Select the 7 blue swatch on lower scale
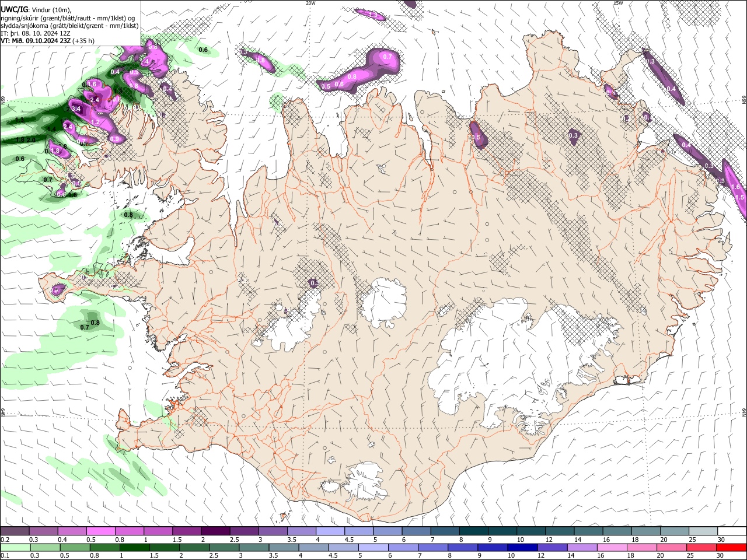The image size is (747, 560). tap(433, 547)
